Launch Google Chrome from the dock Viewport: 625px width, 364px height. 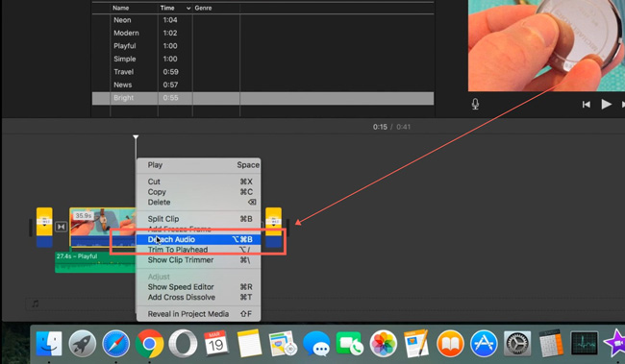tap(149, 344)
